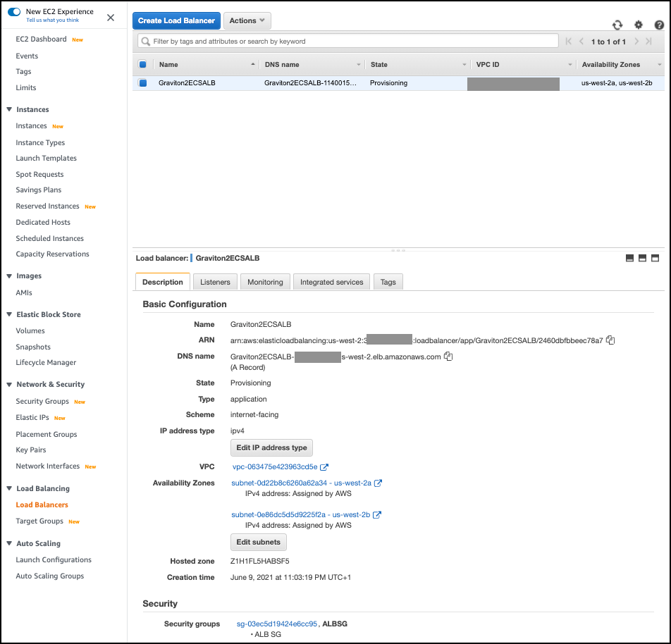
Task: Click the refresh icon
Action: coord(617,25)
